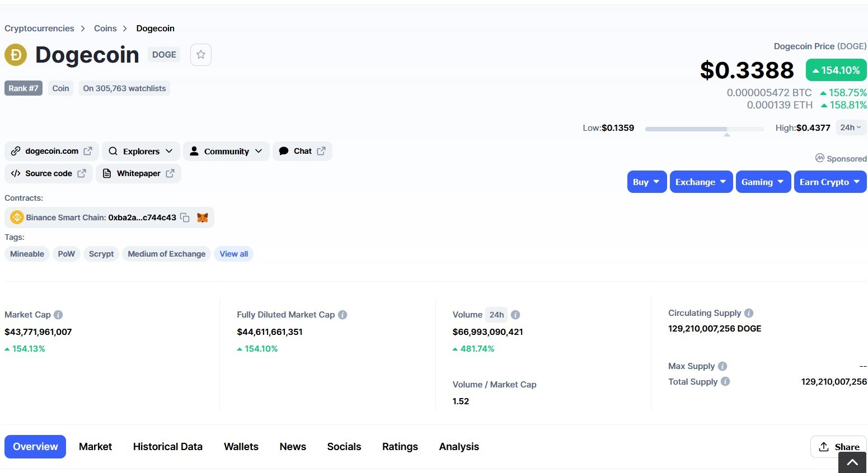Click the Scrypt tag
The height and width of the screenshot is (473, 868).
(x=101, y=254)
